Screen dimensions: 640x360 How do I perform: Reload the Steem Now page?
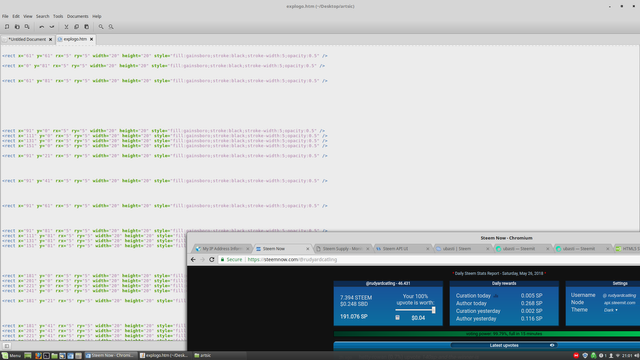pos(212,260)
